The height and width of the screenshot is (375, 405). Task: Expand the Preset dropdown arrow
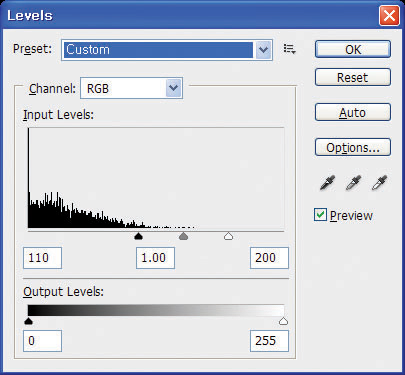coord(263,50)
